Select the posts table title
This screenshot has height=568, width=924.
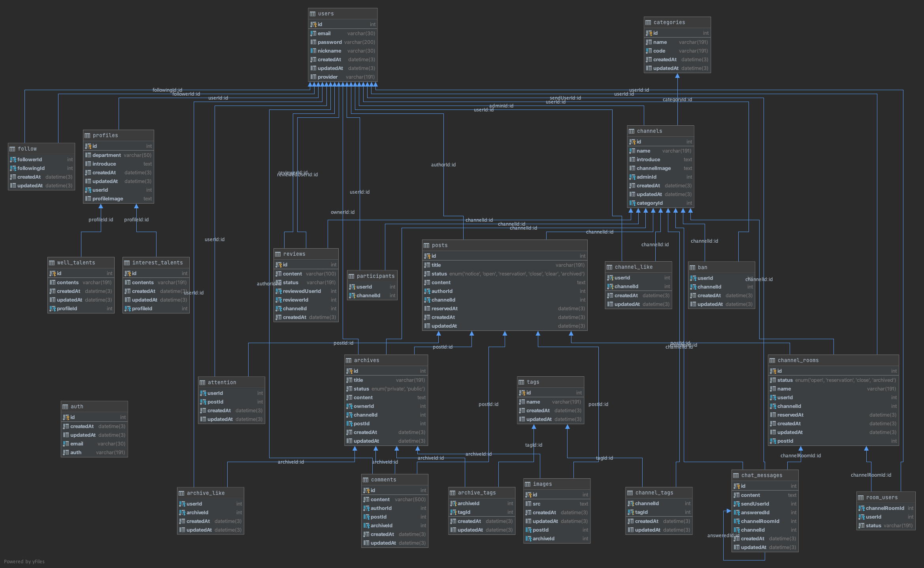click(x=439, y=245)
